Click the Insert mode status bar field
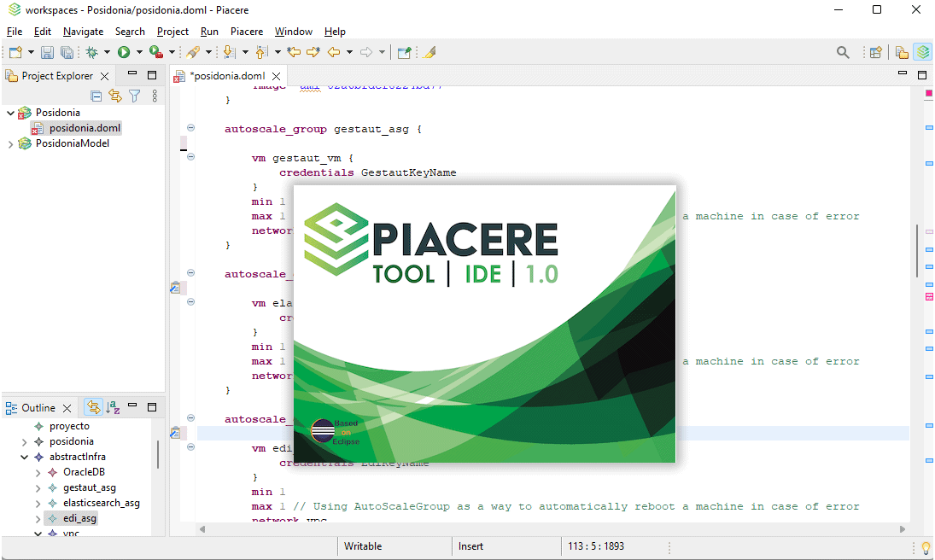 point(470,546)
